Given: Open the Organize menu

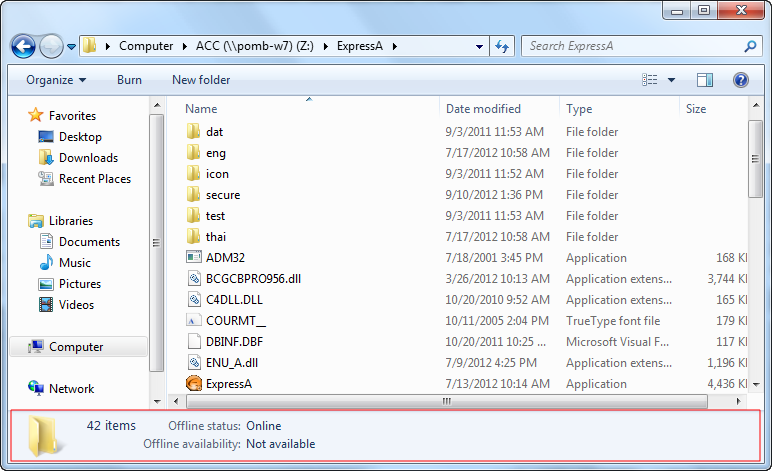Looking at the screenshot, I should (56, 80).
